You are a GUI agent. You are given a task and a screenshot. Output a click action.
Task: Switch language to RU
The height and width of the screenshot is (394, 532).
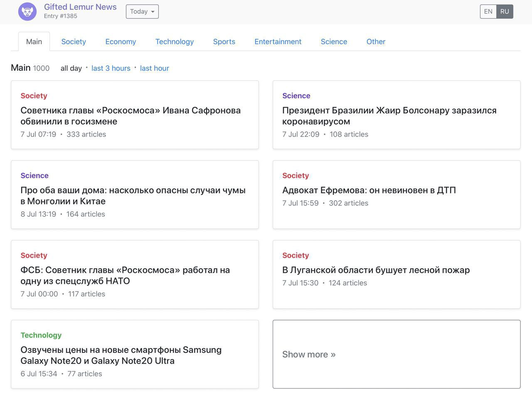tap(505, 12)
